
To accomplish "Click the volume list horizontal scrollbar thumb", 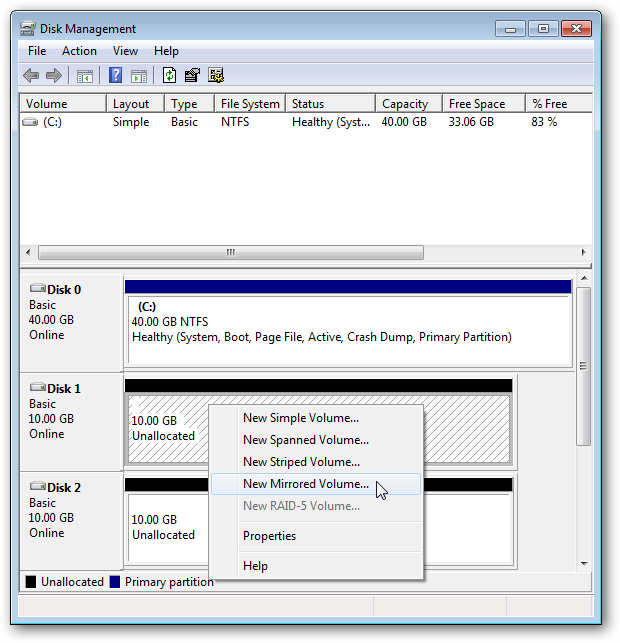I will click(231, 252).
